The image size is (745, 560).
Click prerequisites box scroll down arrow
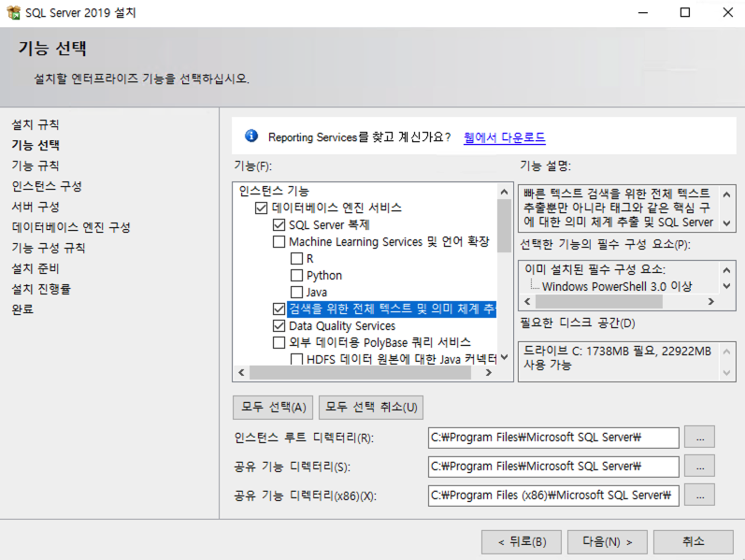(726, 286)
